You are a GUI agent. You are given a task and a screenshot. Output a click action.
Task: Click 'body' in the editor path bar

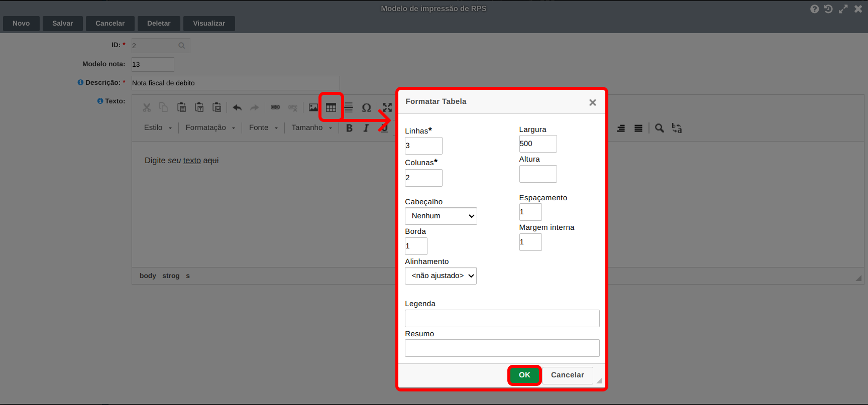[148, 276]
